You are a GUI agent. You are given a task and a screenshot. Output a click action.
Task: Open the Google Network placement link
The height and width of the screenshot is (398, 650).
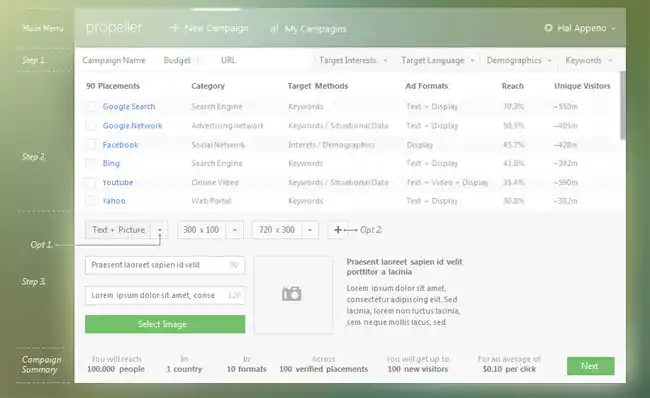tap(132, 126)
